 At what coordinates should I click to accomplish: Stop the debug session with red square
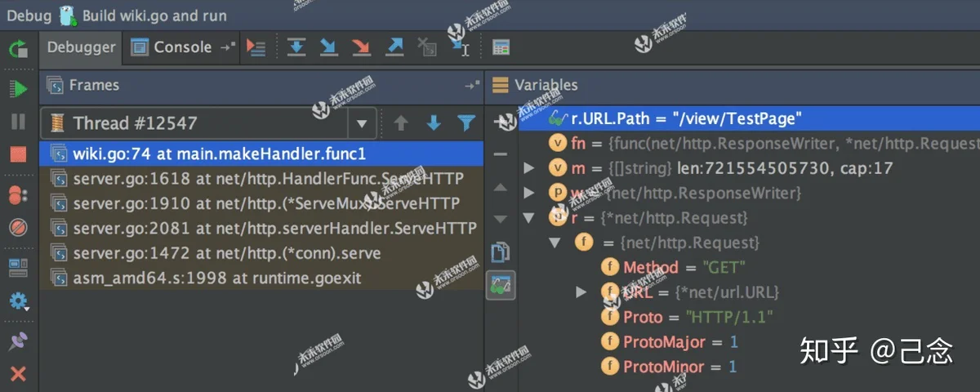[18, 154]
